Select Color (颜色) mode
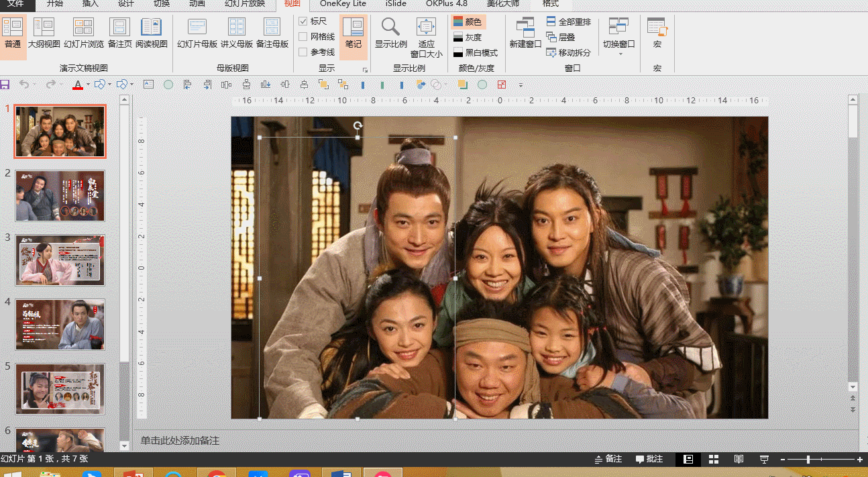 [468, 22]
